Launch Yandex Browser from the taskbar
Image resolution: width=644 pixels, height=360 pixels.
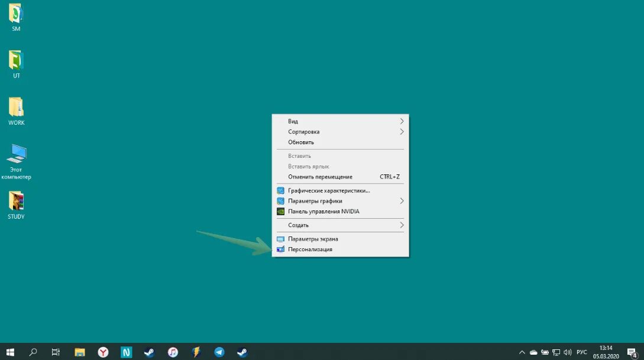(103, 352)
